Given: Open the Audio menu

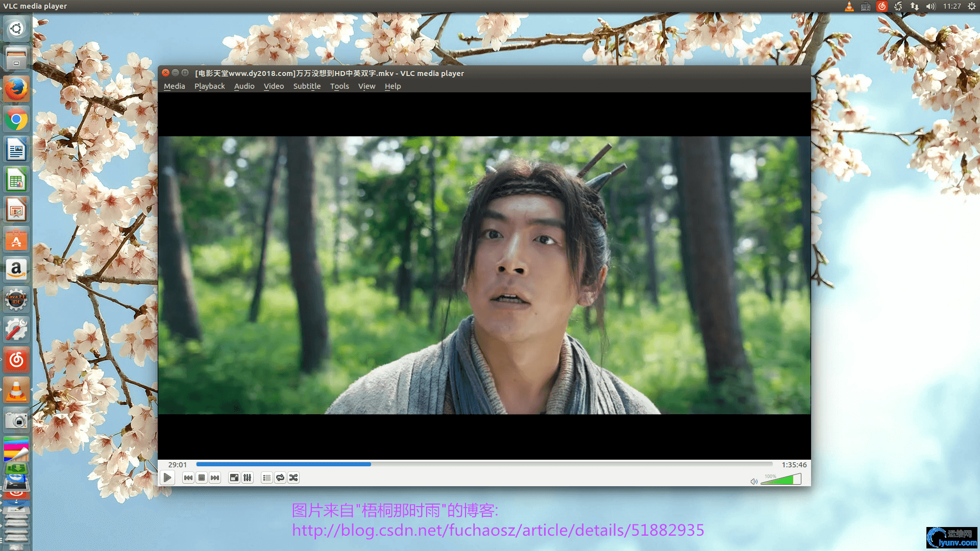Looking at the screenshot, I should pyautogui.click(x=244, y=86).
